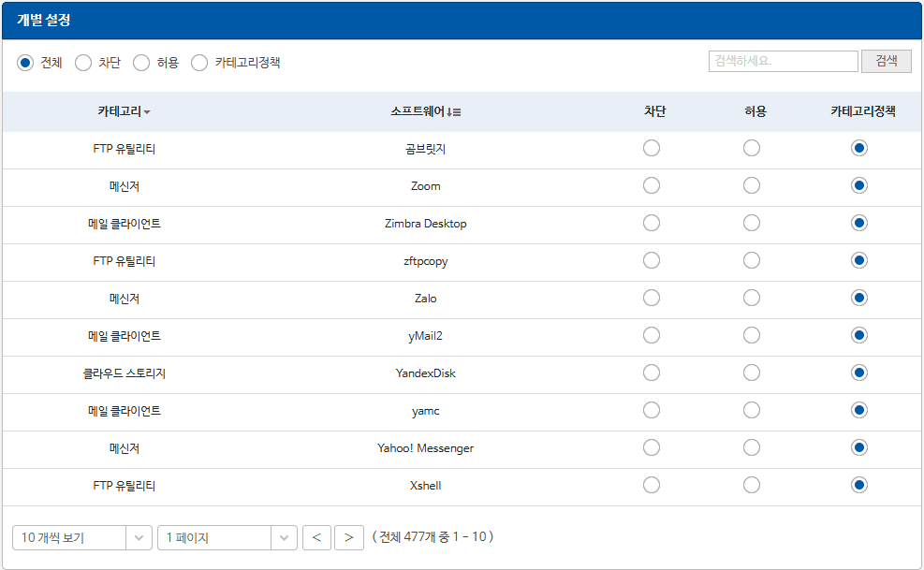
Task: Block Zimbra Desktop with 차단 radio
Action: click(x=652, y=223)
